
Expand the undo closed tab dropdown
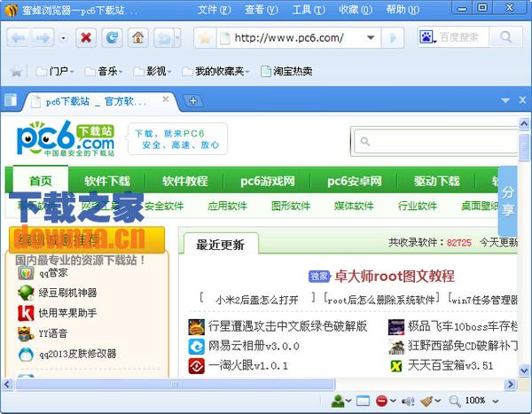coord(177,37)
